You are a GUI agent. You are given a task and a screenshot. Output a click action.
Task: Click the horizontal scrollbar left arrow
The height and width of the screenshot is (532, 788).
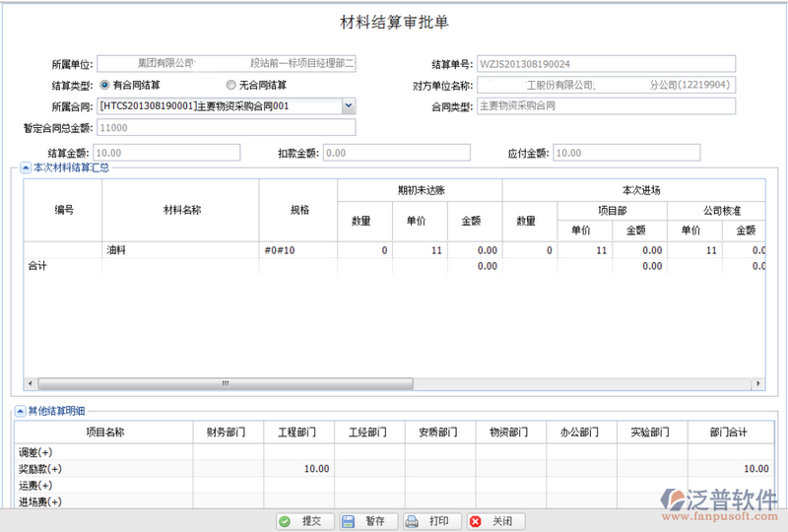(30, 382)
